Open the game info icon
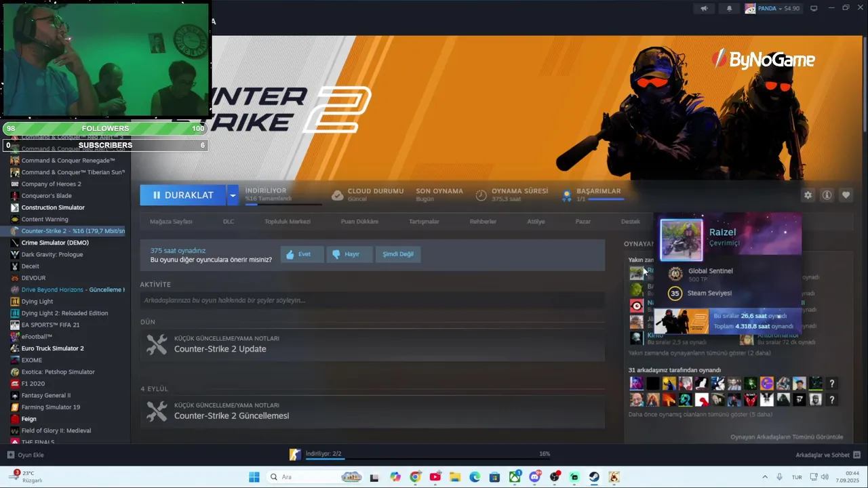868x488 pixels. pos(827,195)
